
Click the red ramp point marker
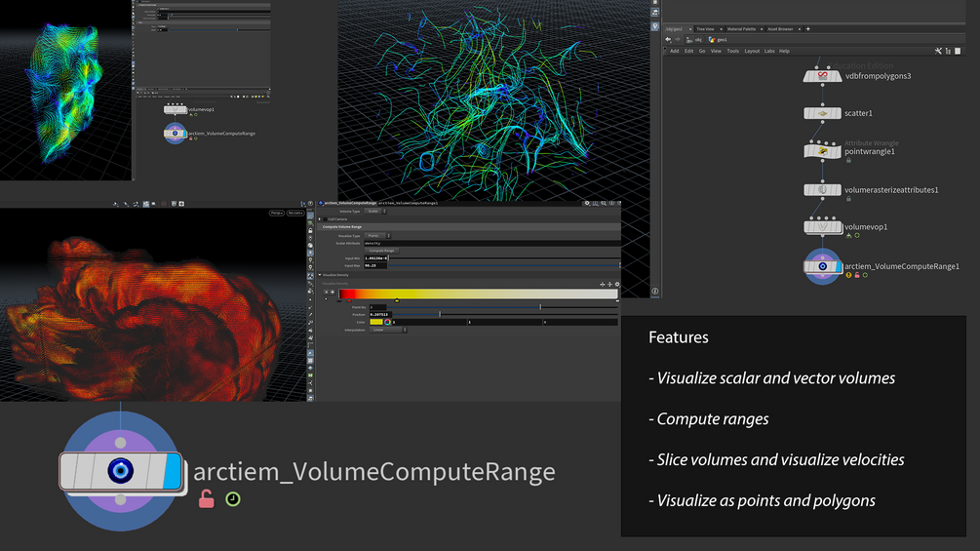click(x=349, y=300)
